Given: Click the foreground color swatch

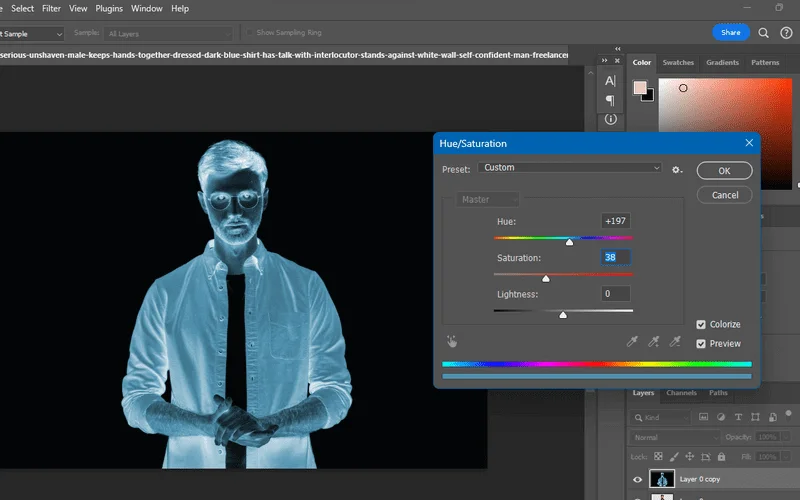Looking at the screenshot, I should coord(640,87).
